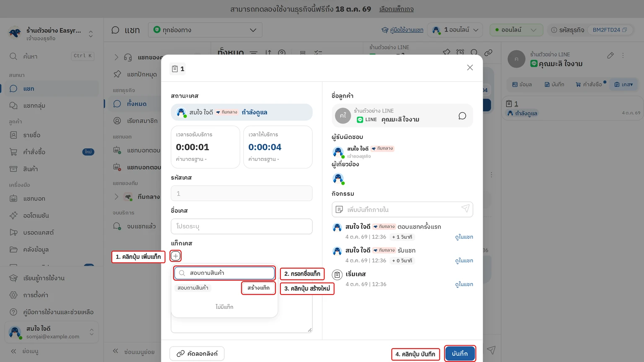The image size is (644, 362).
Task: Open ดูแชท link for รับแชท activity
Action: [x=464, y=260]
